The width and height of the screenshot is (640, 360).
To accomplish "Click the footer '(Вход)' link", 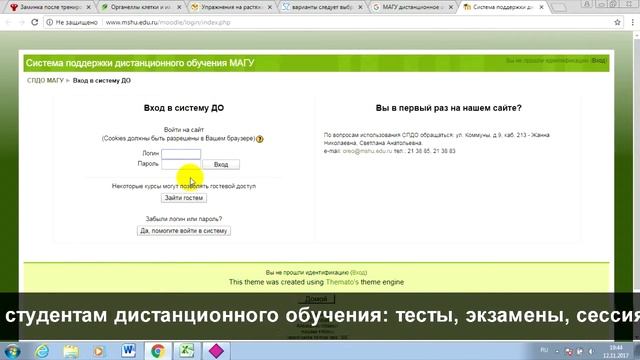I will 358,272.
